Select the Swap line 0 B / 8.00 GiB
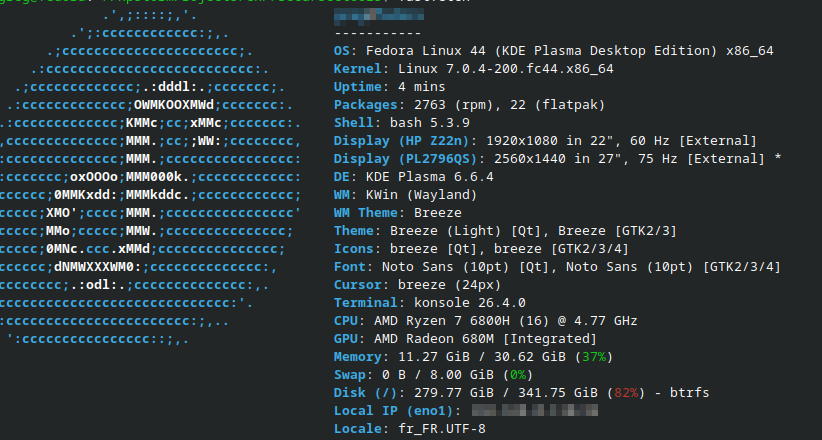This screenshot has height=440, width=822. point(434,374)
